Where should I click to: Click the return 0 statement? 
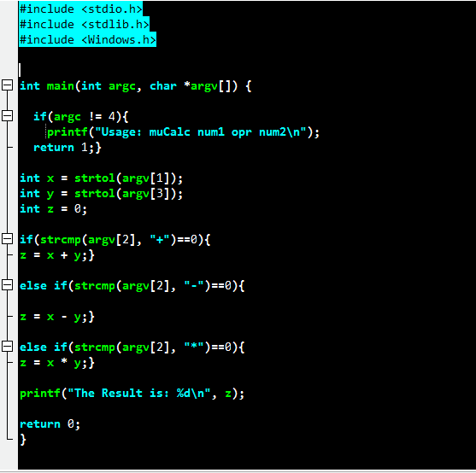(50, 424)
